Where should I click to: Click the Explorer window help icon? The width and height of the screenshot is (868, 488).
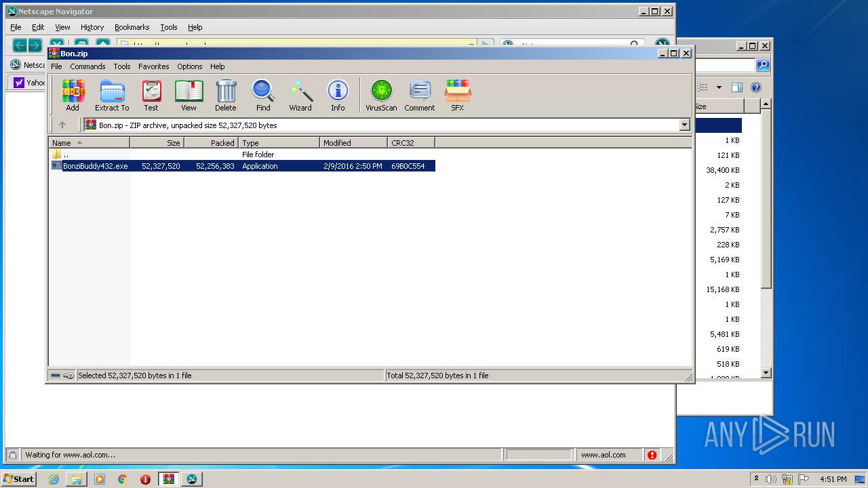click(x=756, y=87)
